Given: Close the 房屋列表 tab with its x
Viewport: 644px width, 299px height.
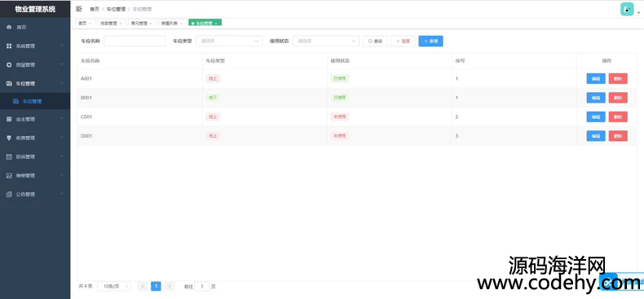Looking at the screenshot, I should click(x=181, y=24).
